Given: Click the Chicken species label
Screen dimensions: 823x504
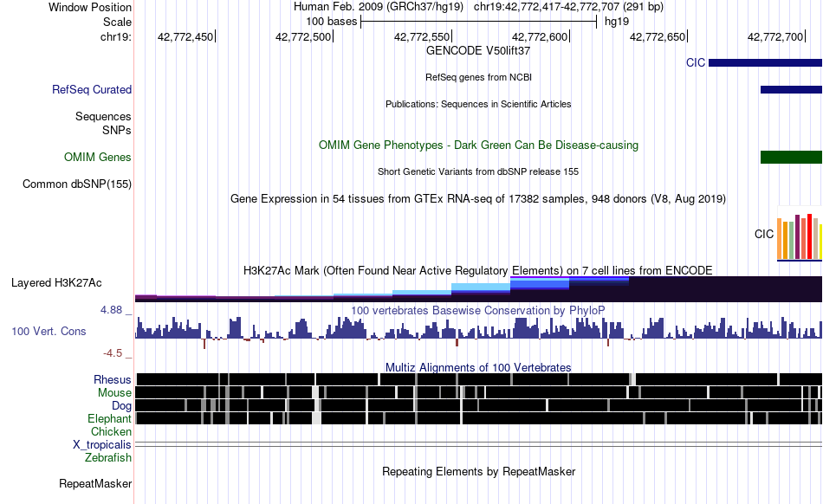Looking at the screenshot, I should [111, 431].
